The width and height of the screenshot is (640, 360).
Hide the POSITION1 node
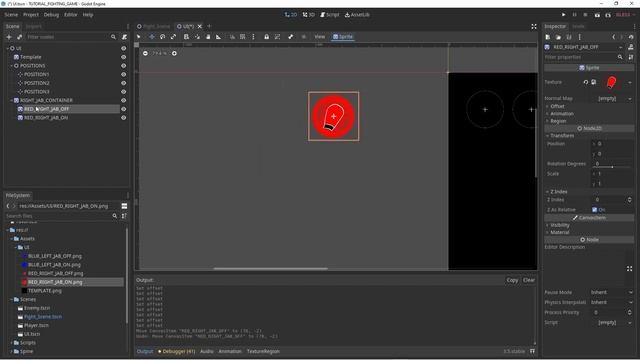point(123,74)
